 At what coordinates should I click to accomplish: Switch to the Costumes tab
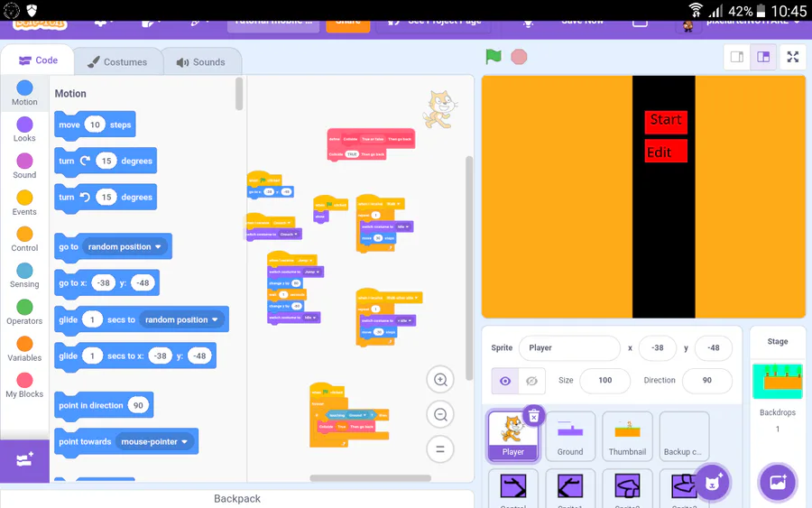pos(117,62)
